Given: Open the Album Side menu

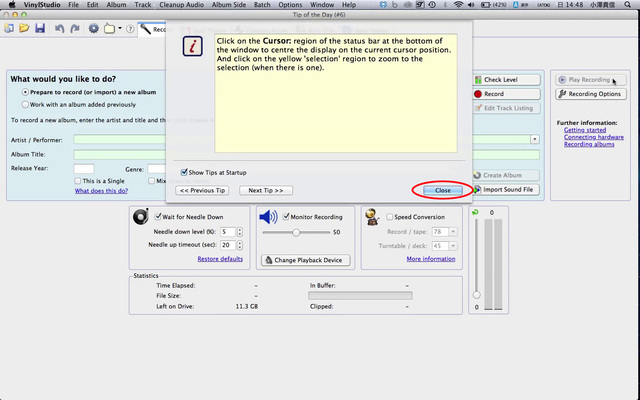Looking at the screenshot, I should (229, 5).
